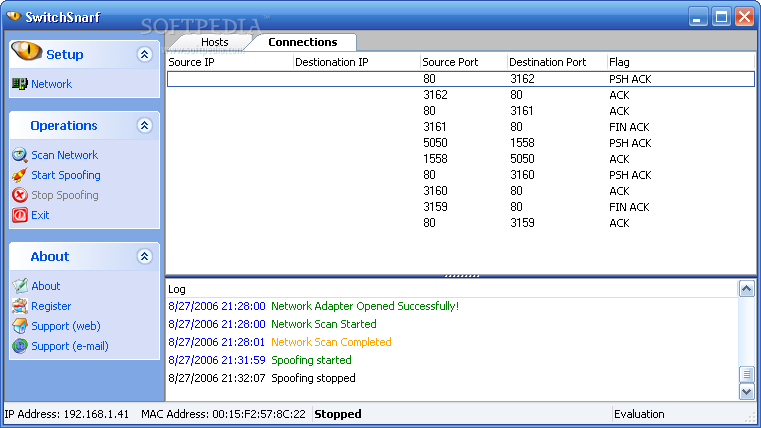Select row with source port 1558
The height and width of the screenshot is (428, 761).
click(x=461, y=159)
